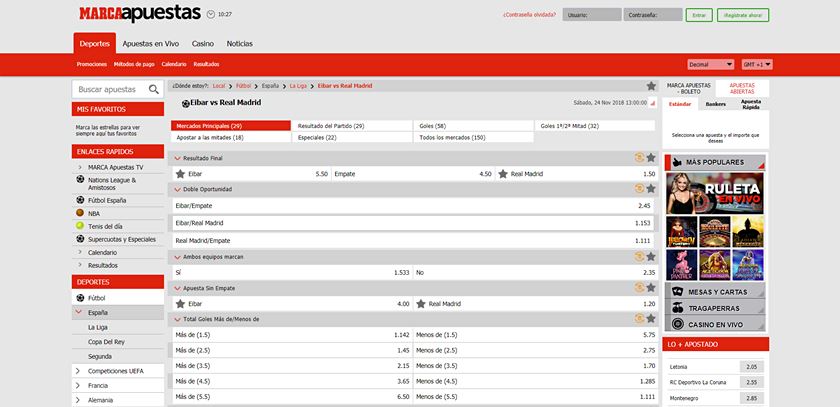Star the Resultado Final market
This screenshot has height=407, width=840.
tap(651, 158)
